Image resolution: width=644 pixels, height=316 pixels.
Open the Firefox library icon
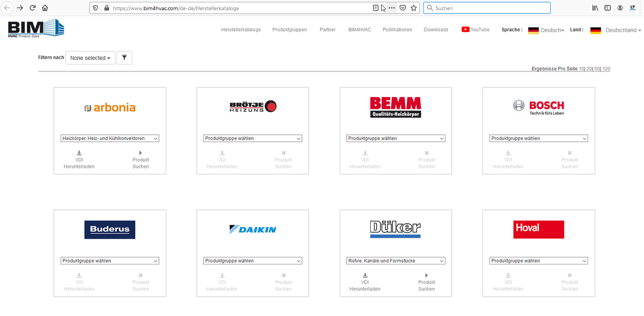click(595, 8)
